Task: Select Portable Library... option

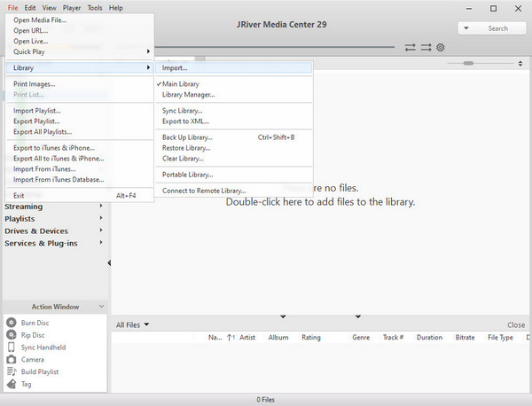Action: [x=234, y=175]
